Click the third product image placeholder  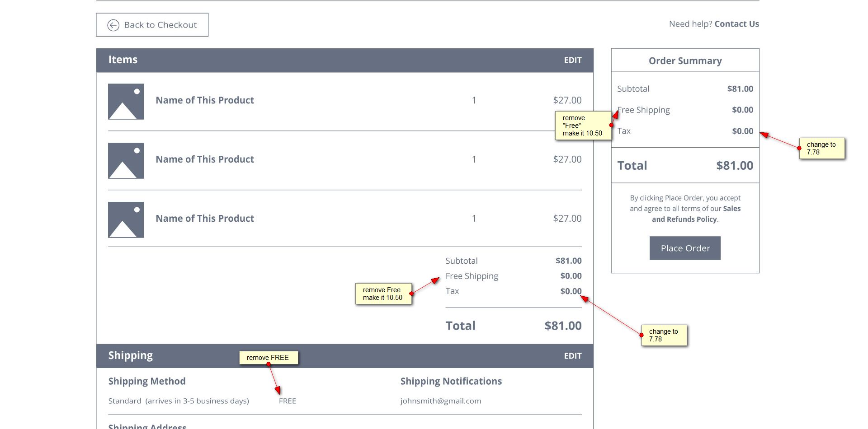tap(126, 220)
